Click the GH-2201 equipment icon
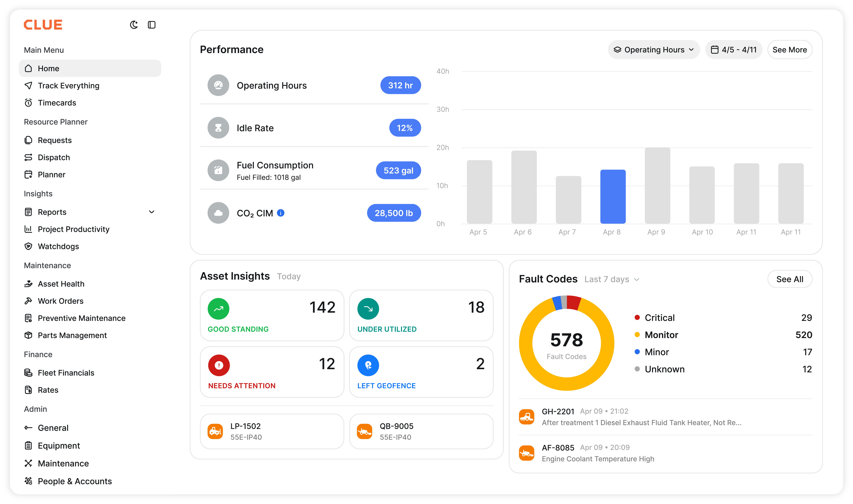 (x=527, y=417)
